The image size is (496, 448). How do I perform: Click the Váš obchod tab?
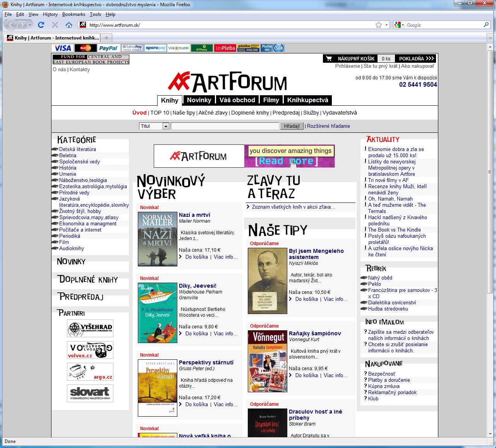tap(237, 100)
